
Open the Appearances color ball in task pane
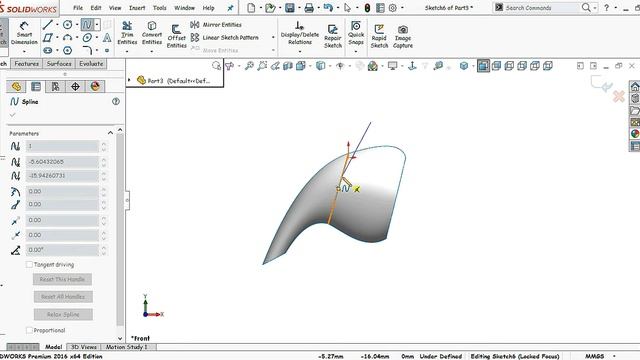tap(635, 133)
